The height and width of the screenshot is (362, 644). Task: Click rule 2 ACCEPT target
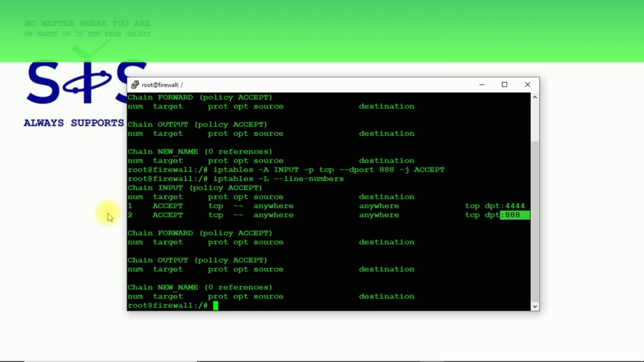click(x=168, y=215)
